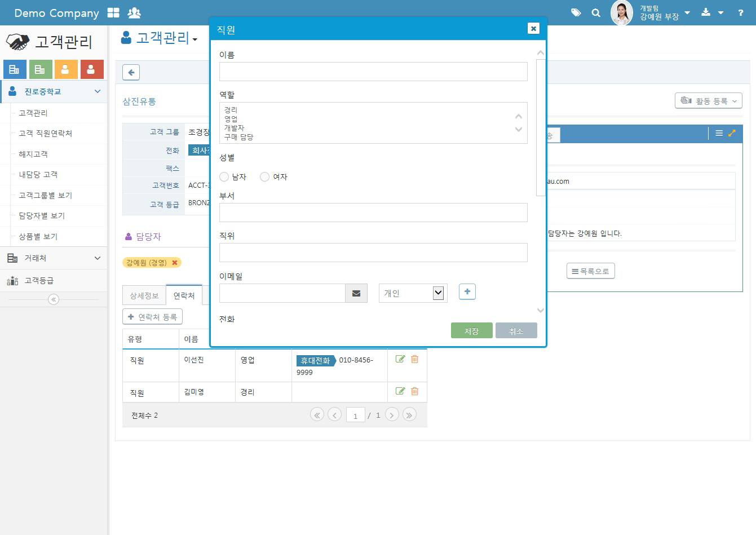Click the envelope icon beside email field
Image resolution: width=756 pixels, height=535 pixels.
356,293
